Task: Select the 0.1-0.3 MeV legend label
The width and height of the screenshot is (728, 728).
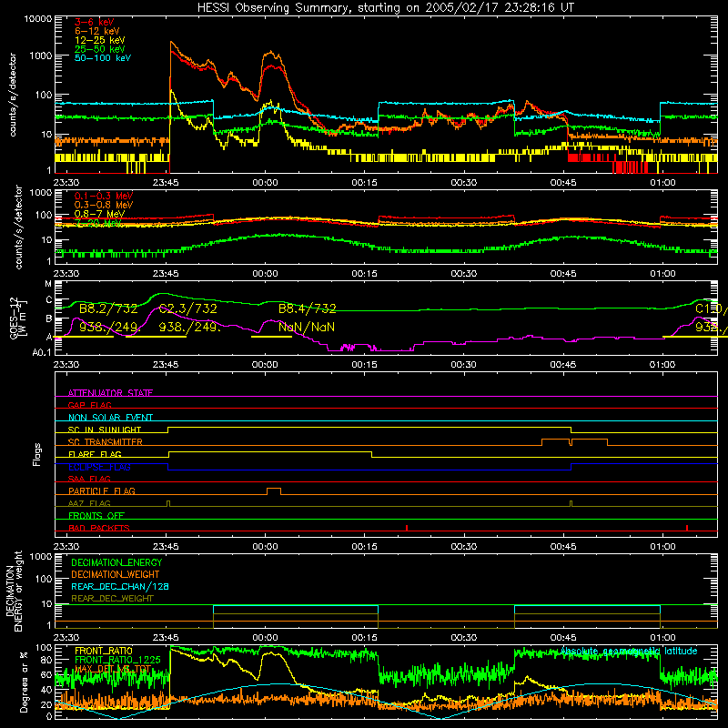Action: [104, 196]
